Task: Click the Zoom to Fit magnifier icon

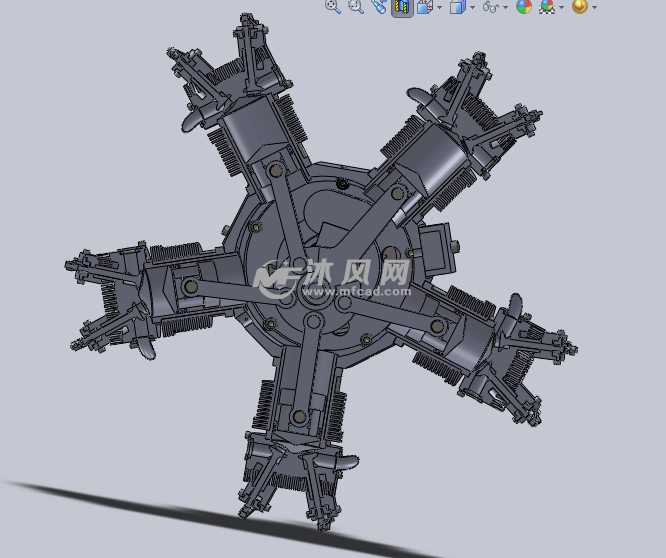Action: pos(333,6)
